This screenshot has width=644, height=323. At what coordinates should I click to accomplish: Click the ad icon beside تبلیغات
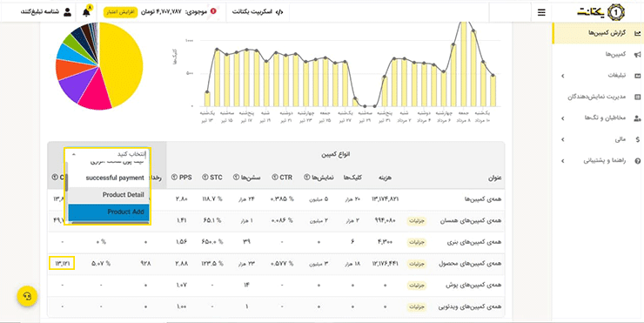pos(637,76)
